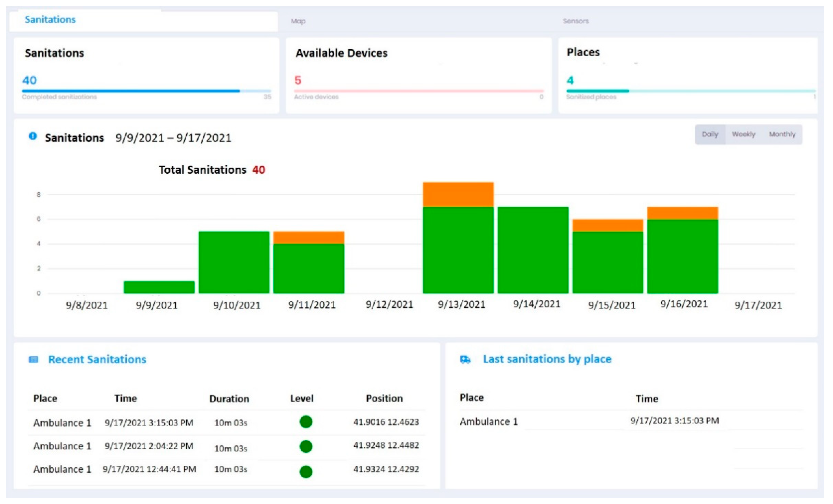The image size is (833, 504).
Task: Open the Sensors tab
Action: pos(575,21)
